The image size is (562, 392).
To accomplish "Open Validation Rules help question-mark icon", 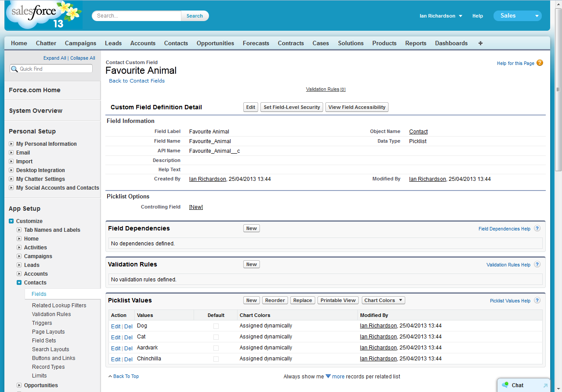I will tap(537, 265).
